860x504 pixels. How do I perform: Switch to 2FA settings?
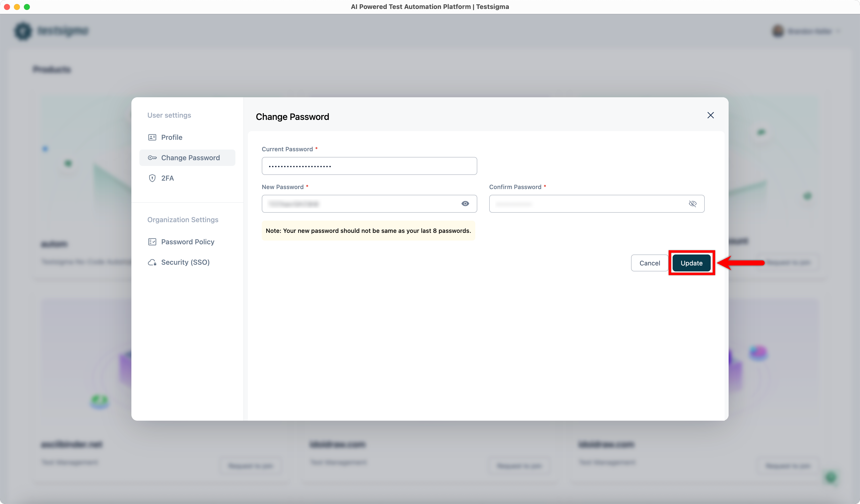167,178
